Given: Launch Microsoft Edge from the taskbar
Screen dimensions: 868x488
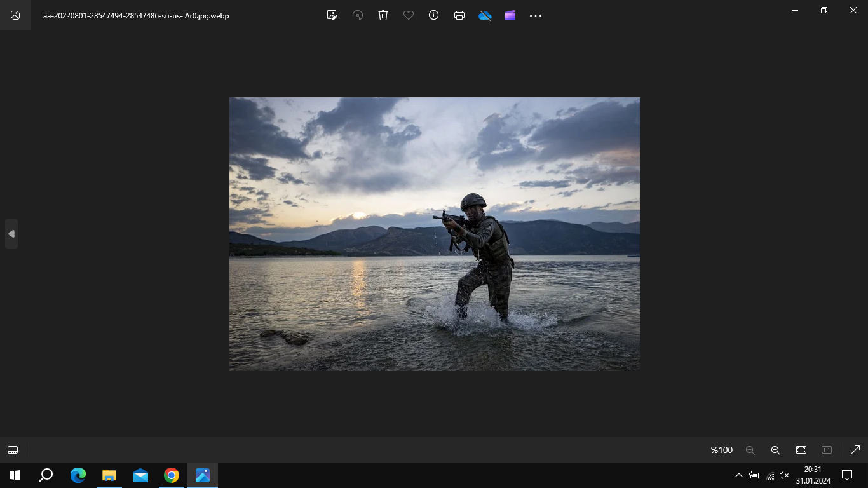Looking at the screenshot, I should tap(78, 475).
